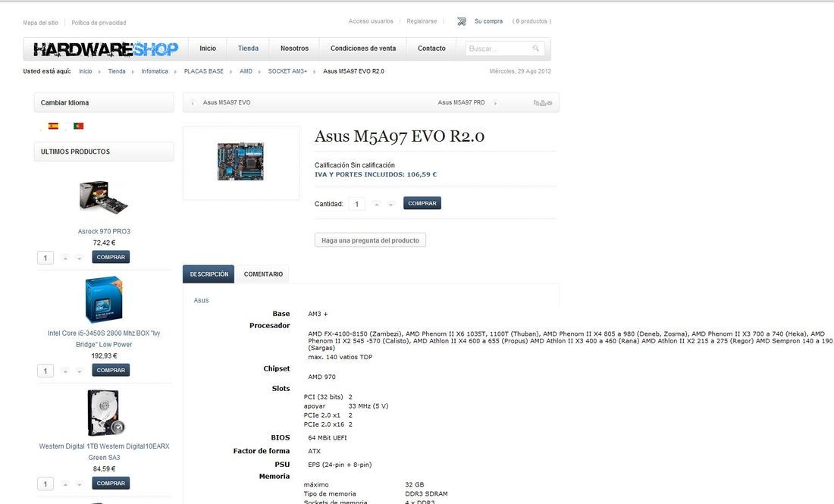Buy the Intel Core i5-3450S

111,370
